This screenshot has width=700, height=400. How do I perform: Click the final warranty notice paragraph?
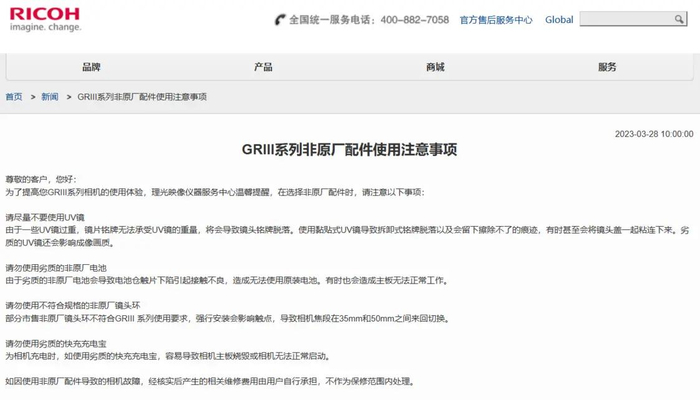click(x=210, y=381)
